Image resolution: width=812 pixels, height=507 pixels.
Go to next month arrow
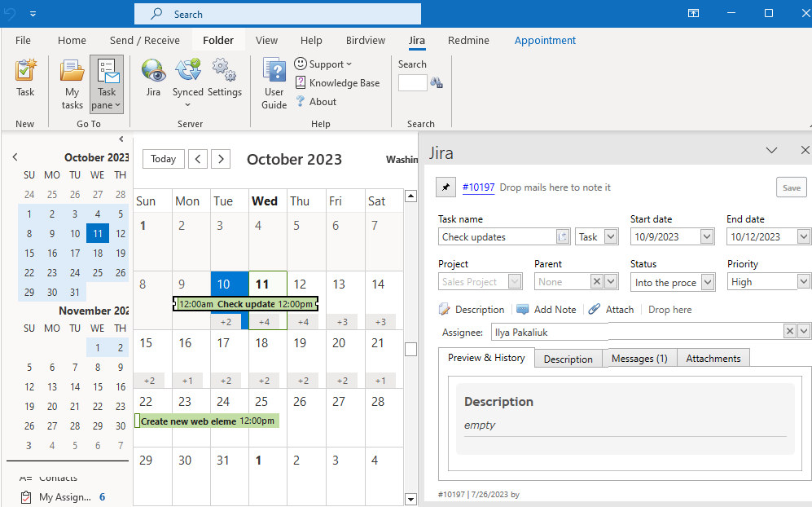tap(221, 159)
